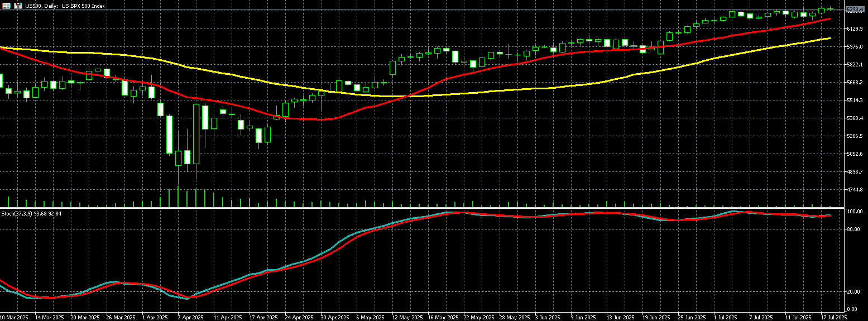Toggle the One Click Trading panel icon
This screenshot has width=868, height=321.
pos(17,6)
